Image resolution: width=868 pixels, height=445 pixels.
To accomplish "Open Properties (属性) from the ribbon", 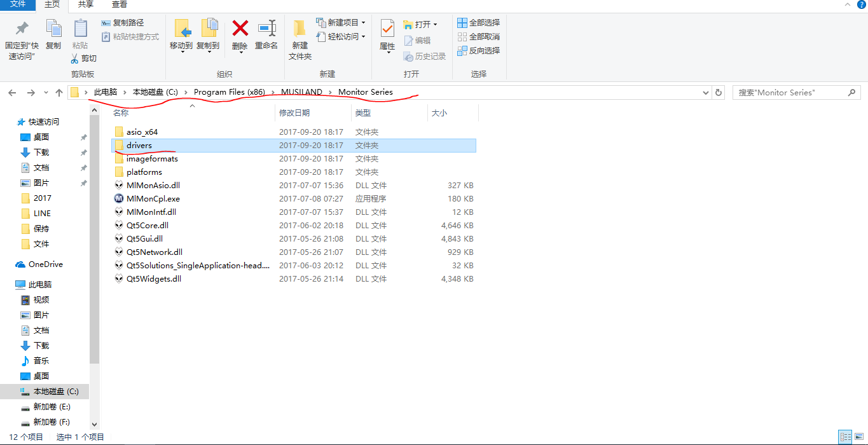I will (x=387, y=29).
